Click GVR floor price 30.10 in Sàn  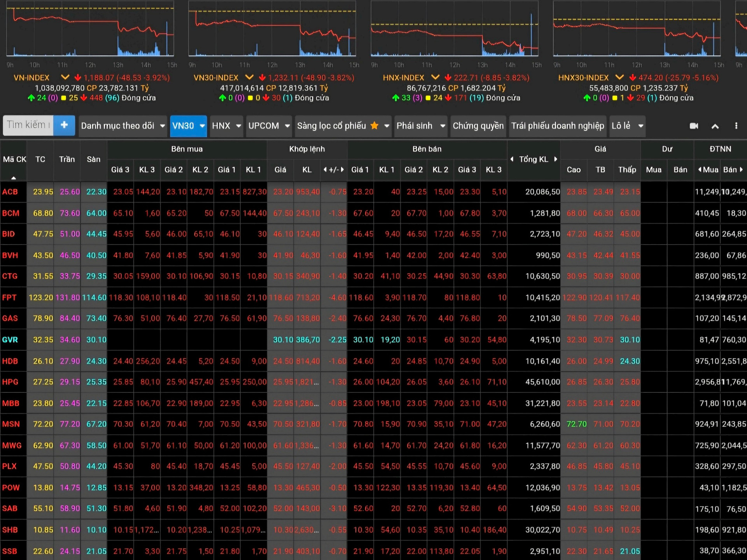(x=96, y=340)
